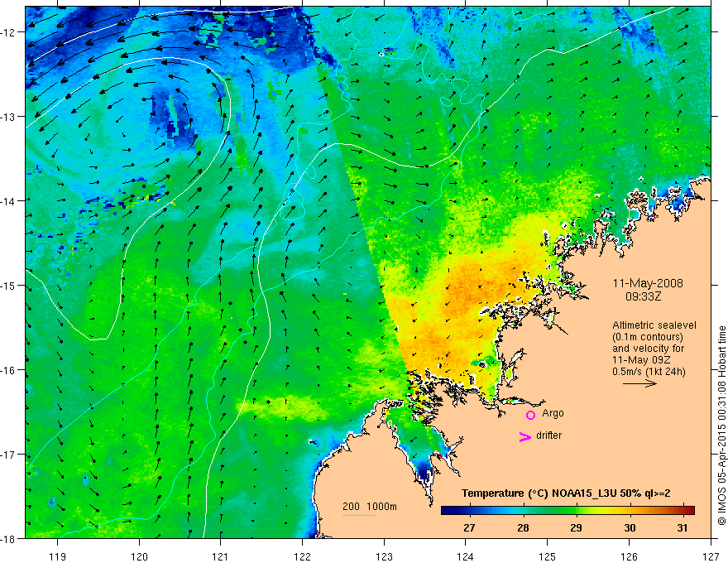The height and width of the screenshot is (563, 728).
Task: Click the latitude axis label -13
Action: 9,117
